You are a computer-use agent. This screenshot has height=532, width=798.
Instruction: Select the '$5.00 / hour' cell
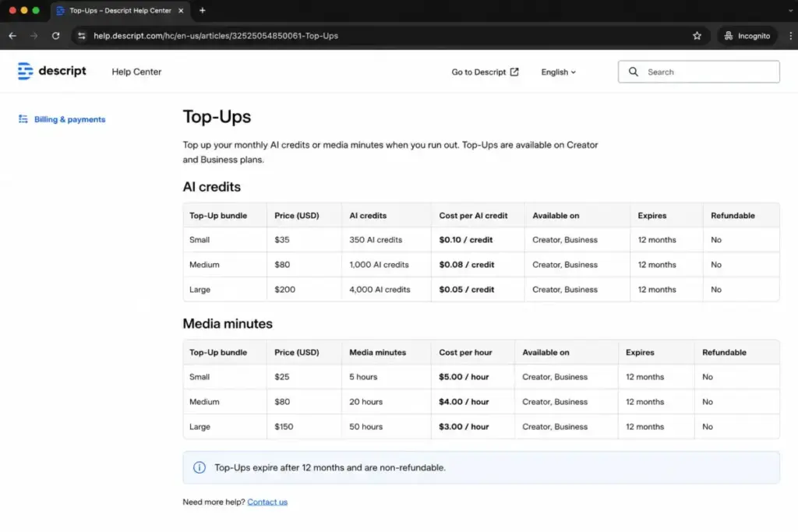point(473,377)
